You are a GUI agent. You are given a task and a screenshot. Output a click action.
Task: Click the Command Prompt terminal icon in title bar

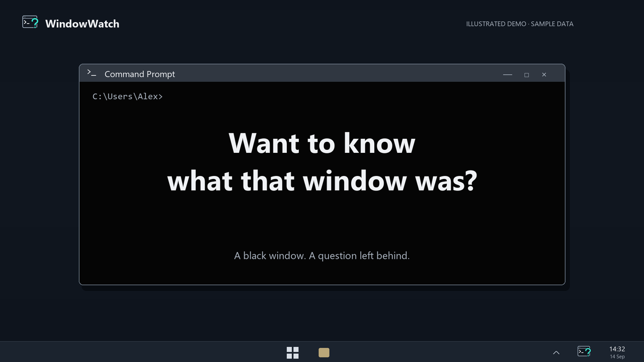[x=92, y=73]
